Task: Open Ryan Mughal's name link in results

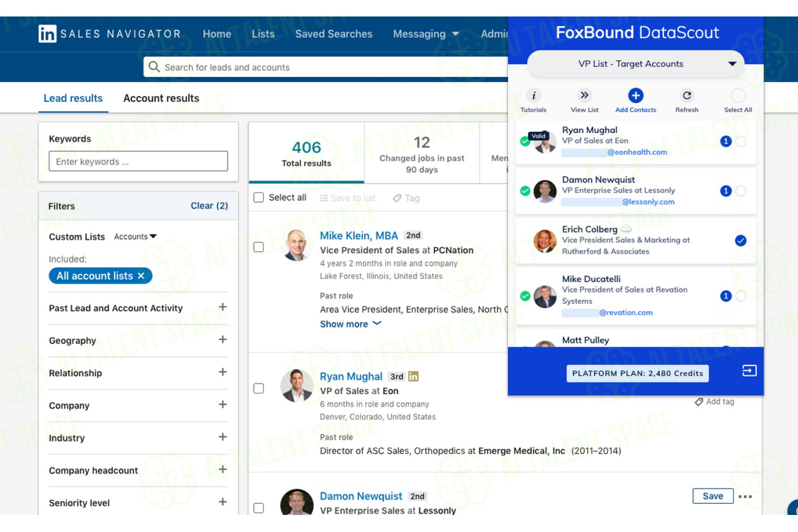Action: pos(351,377)
